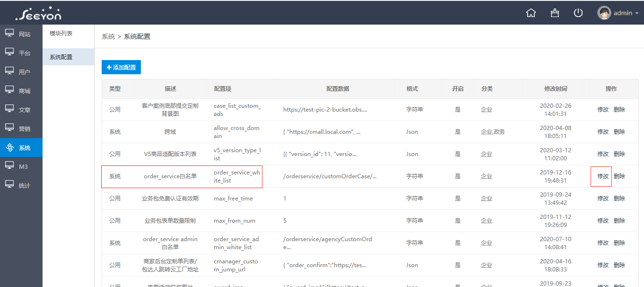644x287 pixels.
Task: Click the 修改时间 column header
Action: 556,88
